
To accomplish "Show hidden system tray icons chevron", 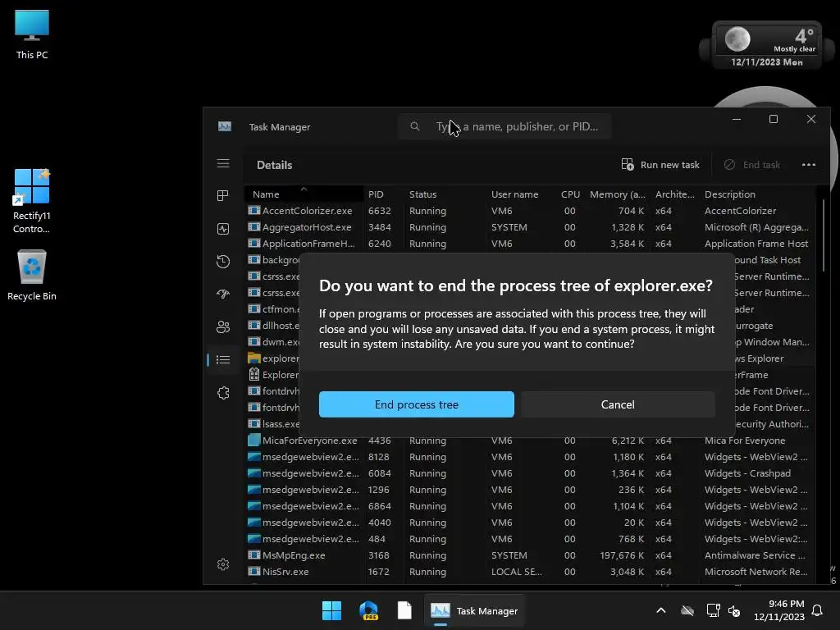I will point(661,610).
